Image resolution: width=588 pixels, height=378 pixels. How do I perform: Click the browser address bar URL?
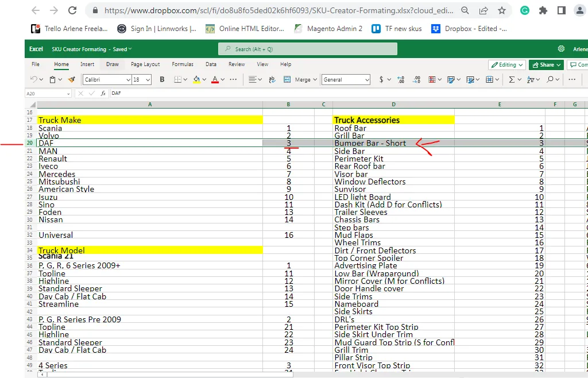coord(278,10)
